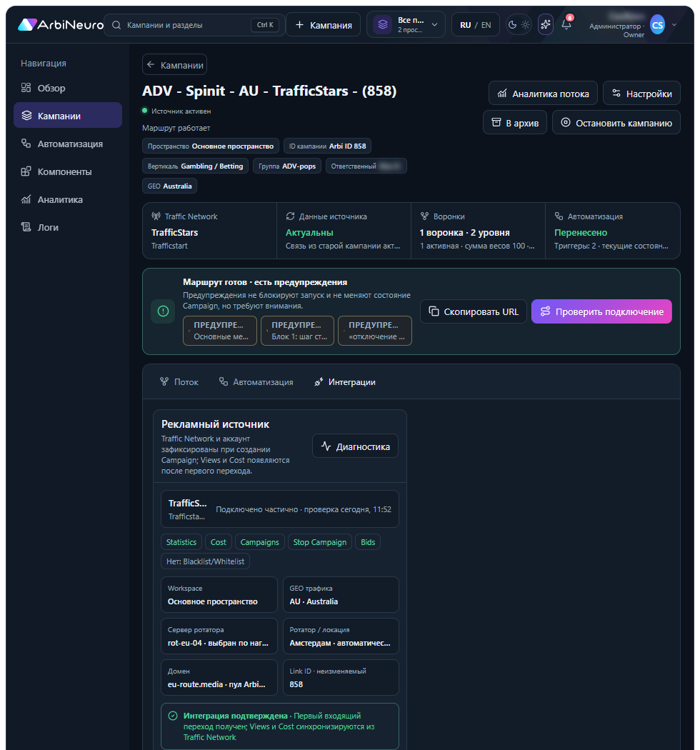Click the Группа ADV-pops chip
Viewport: 700px width, 750px height.
(x=287, y=166)
